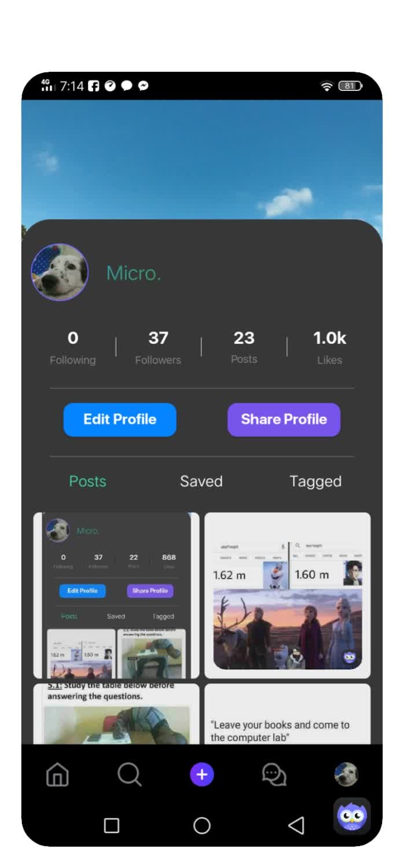Open the dog profile picture
The height and width of the screenshot is (868, 404).
coord(60,272)
